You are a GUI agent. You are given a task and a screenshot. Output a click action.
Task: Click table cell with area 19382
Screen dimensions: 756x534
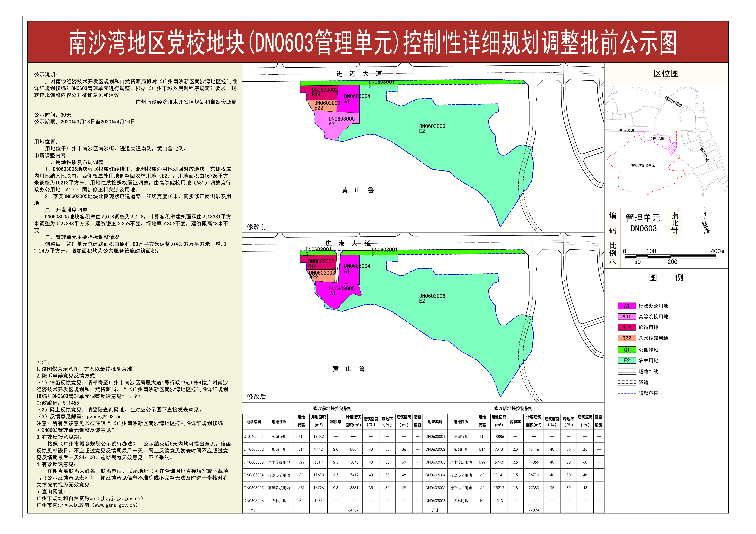(318, 437)
